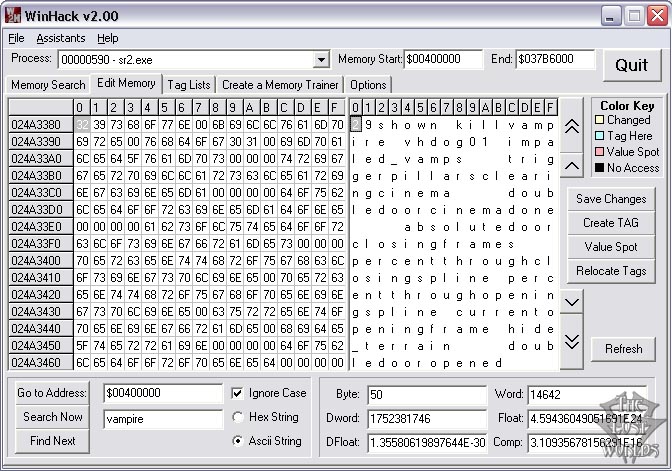This screenshot has width=672, height=471.
Task: Click the Value Spot button
Action: [x=611, y=247]
